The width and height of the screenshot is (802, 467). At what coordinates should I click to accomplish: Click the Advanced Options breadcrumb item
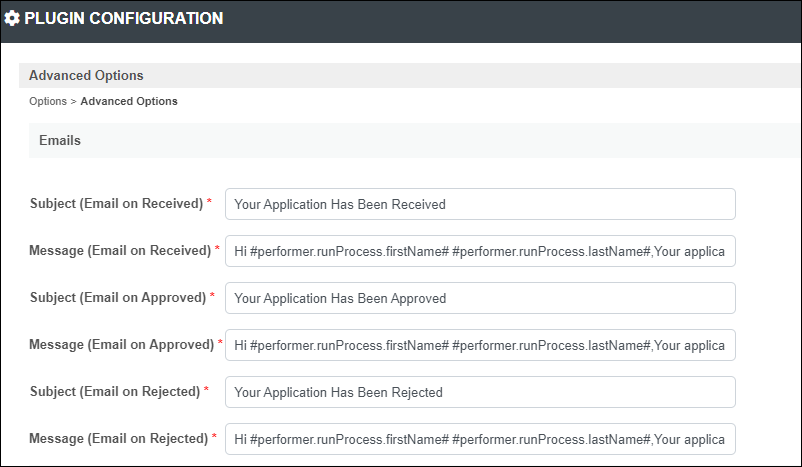click(129, 101)
